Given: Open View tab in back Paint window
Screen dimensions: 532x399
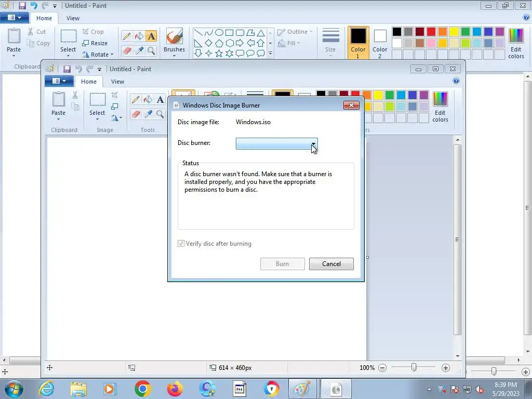Looking at the screenshot, I should [x=73, y=18].
